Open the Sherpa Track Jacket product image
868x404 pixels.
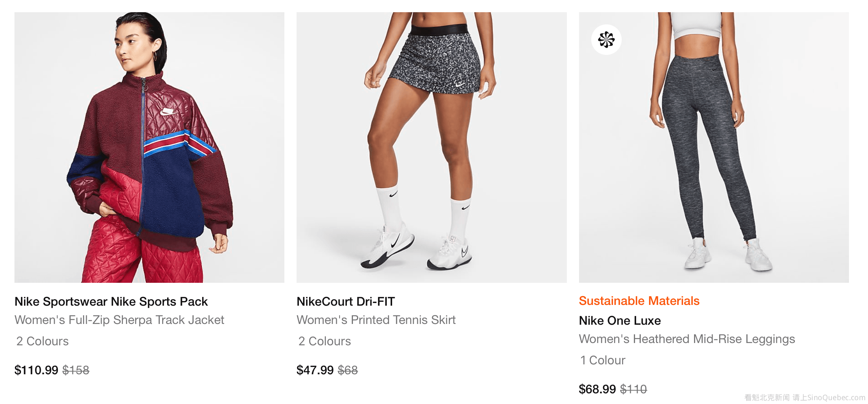coord(149,147)
